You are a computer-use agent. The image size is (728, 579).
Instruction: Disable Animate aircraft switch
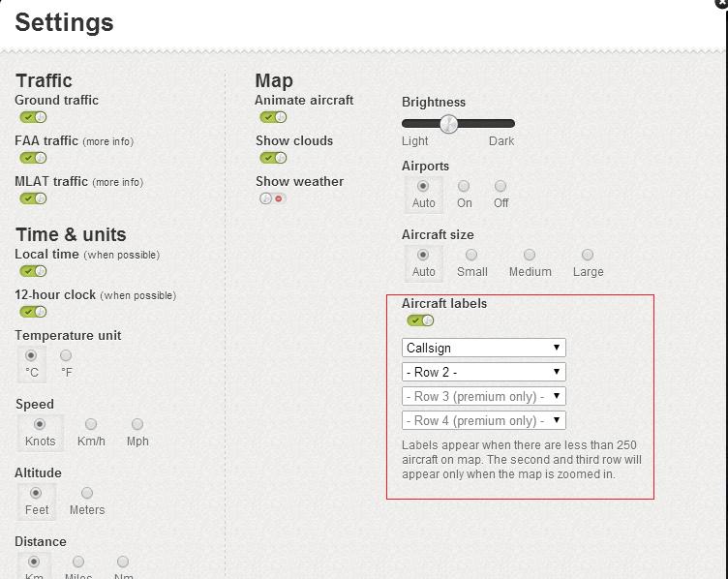click(x=273, y=117)
